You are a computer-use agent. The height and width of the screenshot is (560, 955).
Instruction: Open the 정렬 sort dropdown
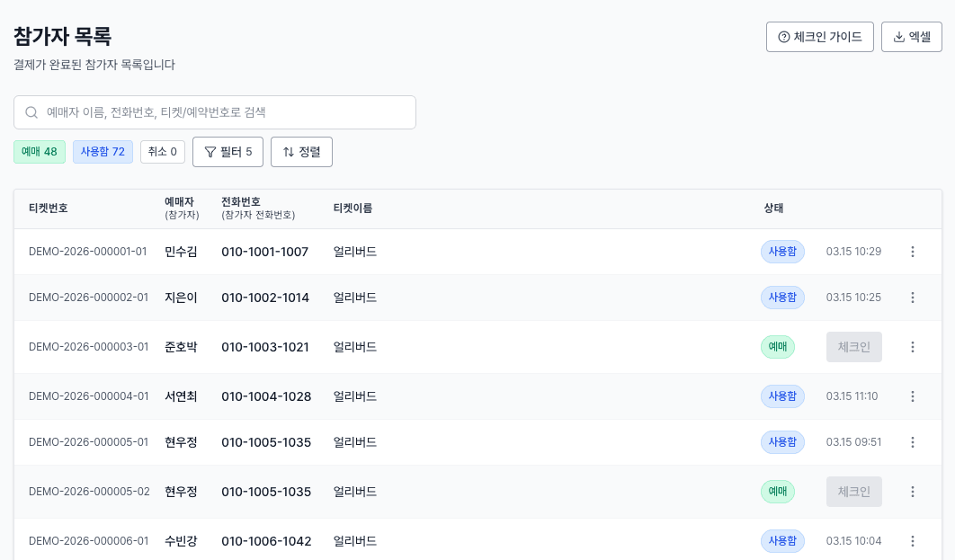coord(301,152)
